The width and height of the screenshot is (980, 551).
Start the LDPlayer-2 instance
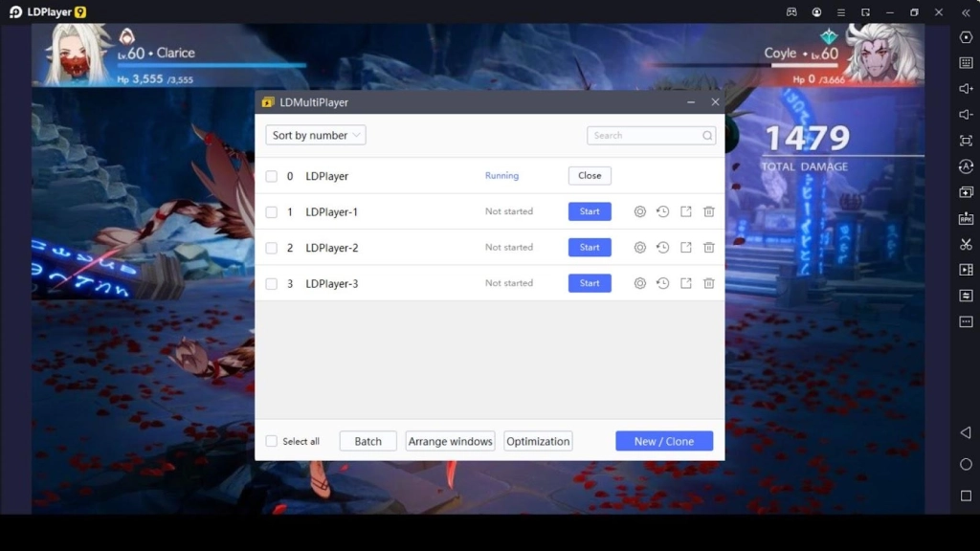point(590,248)
